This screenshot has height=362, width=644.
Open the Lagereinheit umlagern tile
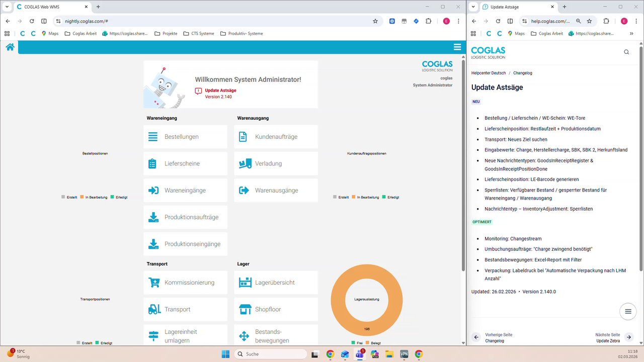click(x=185, y=335)
